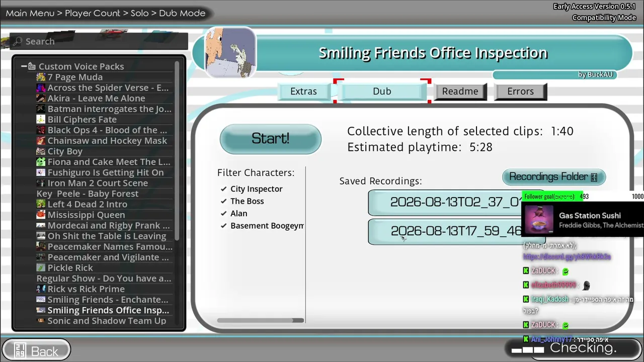Uncheck the City Inspector character filter
This screenshot has width=644, height=362.
click(224, 189)
